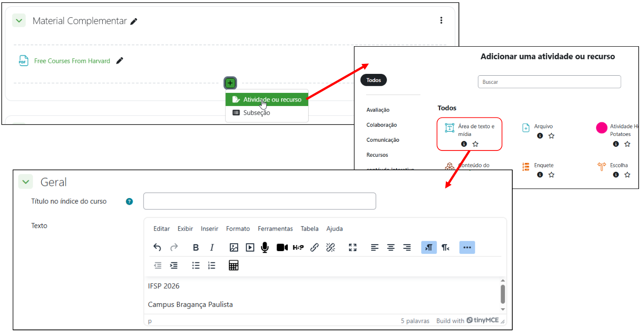Click the undo icon in the editor

(157, 247)
